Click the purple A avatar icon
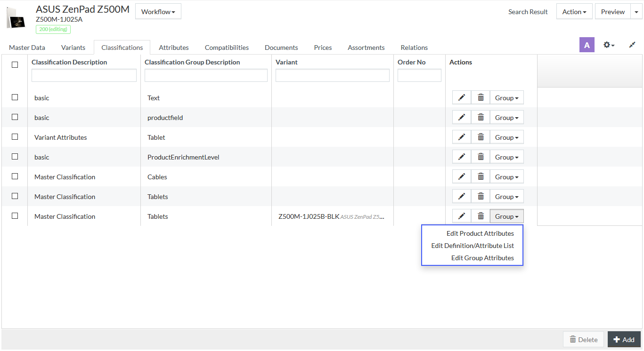Viewport: 644px width, 351px height. (x=587, y=45)
